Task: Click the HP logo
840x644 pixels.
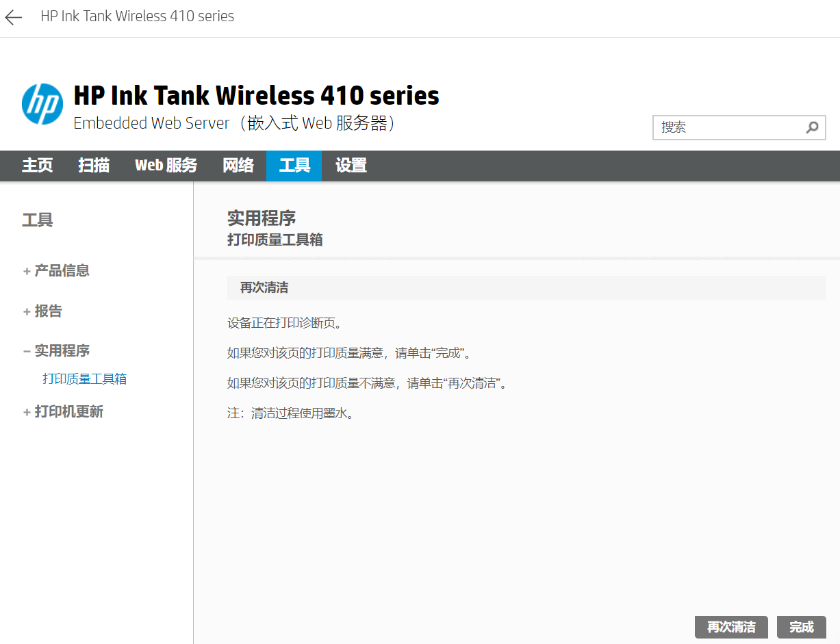Action: 42,104
